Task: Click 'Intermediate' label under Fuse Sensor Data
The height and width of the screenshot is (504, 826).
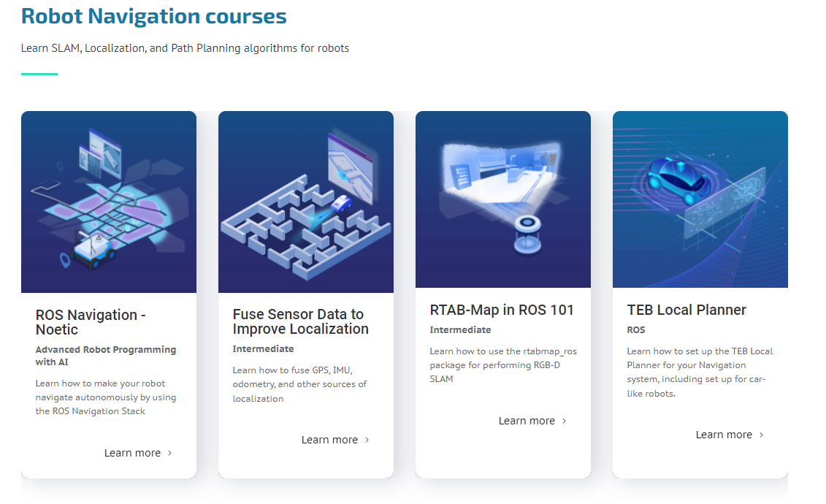Action: [x=264, y=348]
